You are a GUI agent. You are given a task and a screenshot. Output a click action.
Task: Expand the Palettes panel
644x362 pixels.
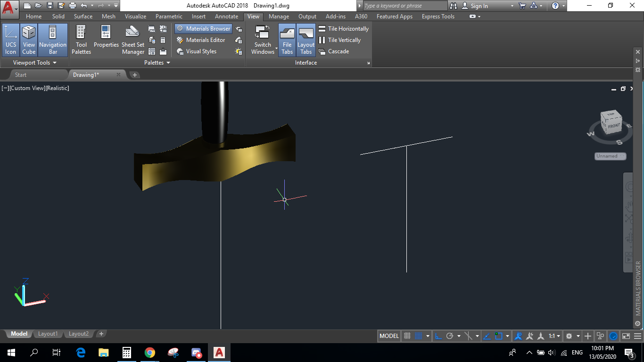pos(157,63)
